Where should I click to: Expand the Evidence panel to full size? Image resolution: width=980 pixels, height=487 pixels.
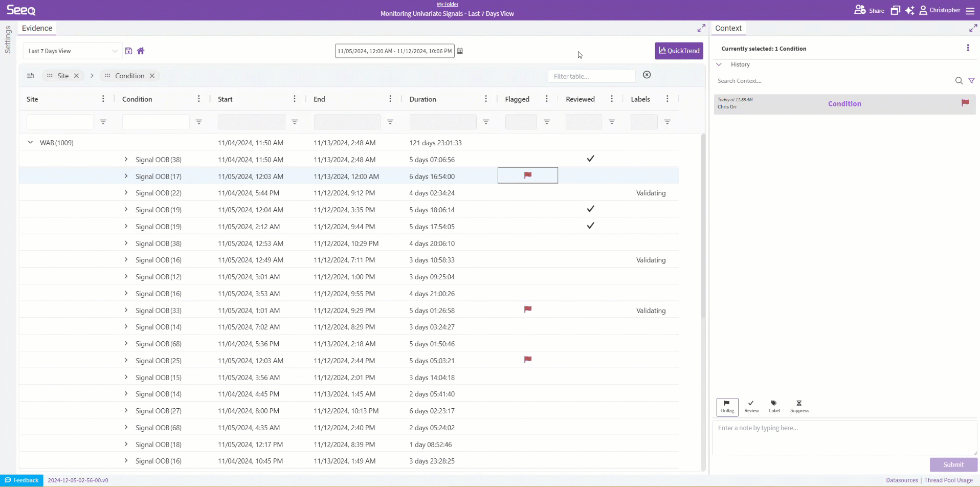[x=701, y=28]
